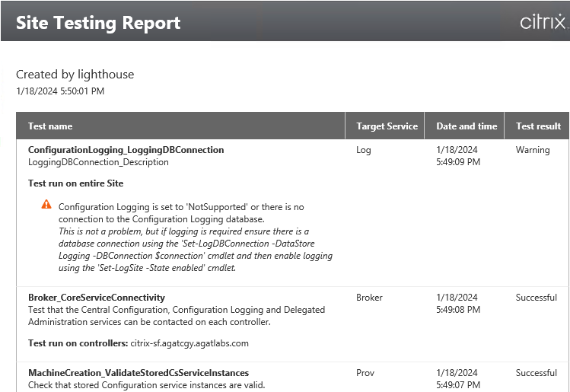Viewport: 570px width, 392px height.
Task: Click the Broker row 'Successful' result
Action: tap(537, 298)
